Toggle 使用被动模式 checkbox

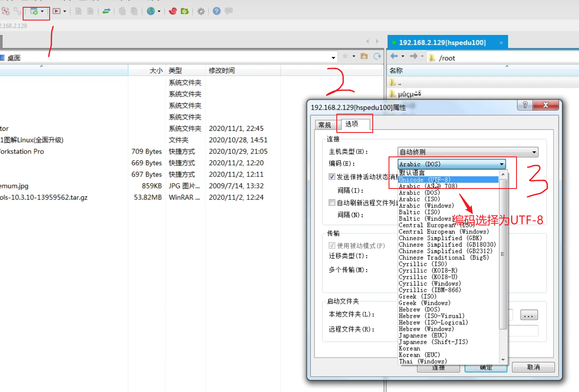pos(332,245)
